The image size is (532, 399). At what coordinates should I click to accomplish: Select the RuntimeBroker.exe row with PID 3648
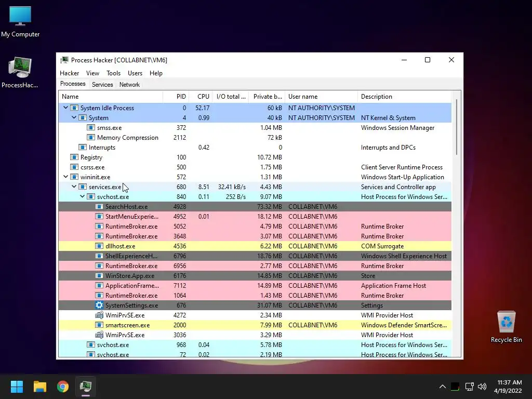[x=255, y=236]
